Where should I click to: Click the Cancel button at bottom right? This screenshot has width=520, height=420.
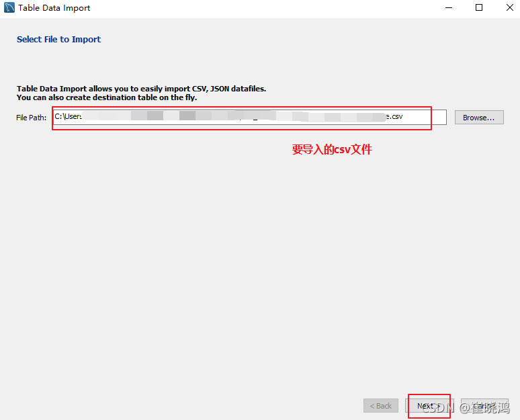tap(484, 406)
